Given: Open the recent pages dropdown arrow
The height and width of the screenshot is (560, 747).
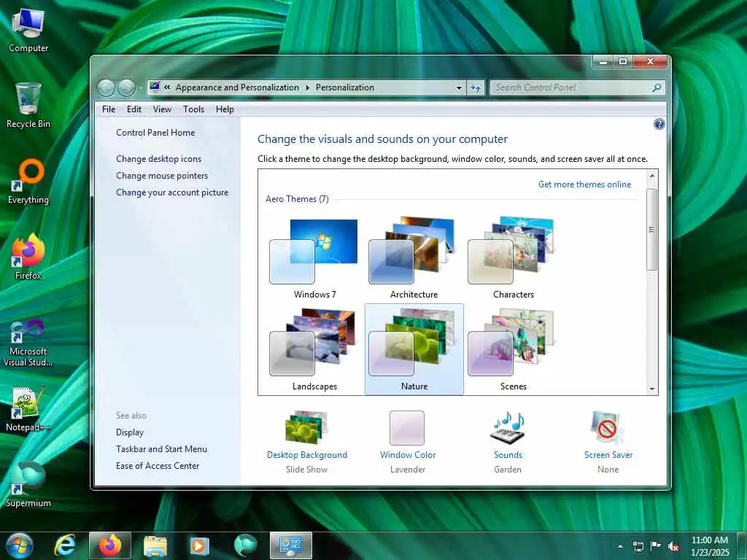Looking at the screenshot, I should tap(140, 87).
